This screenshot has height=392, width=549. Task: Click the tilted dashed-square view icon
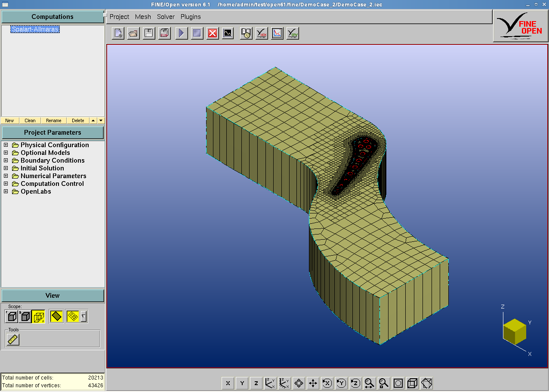[x=427, y=383]
